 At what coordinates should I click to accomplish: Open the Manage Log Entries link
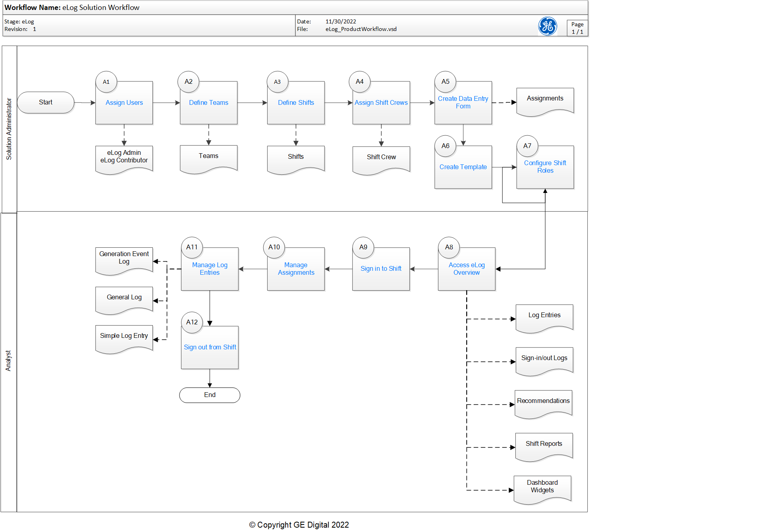tap(210, 269)
